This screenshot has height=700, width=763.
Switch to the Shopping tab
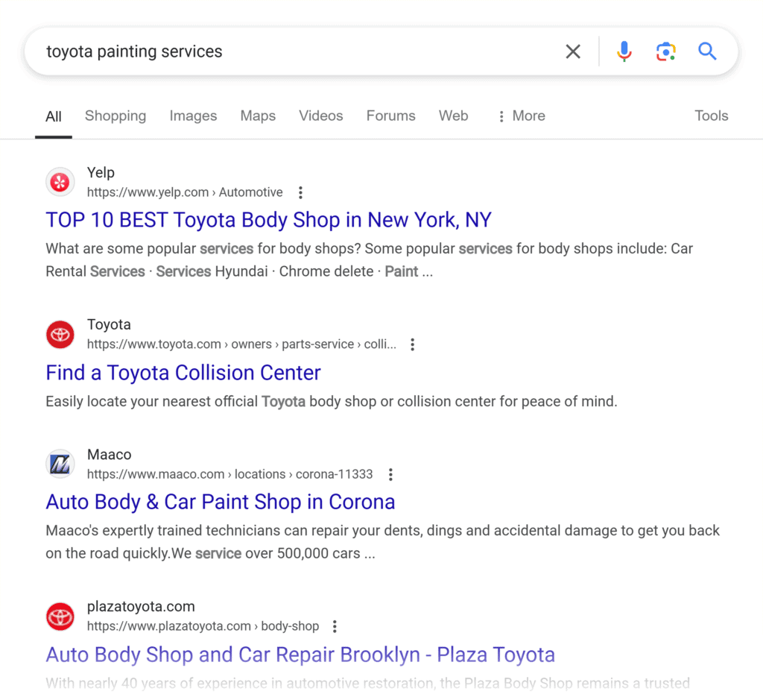[115, 116]
